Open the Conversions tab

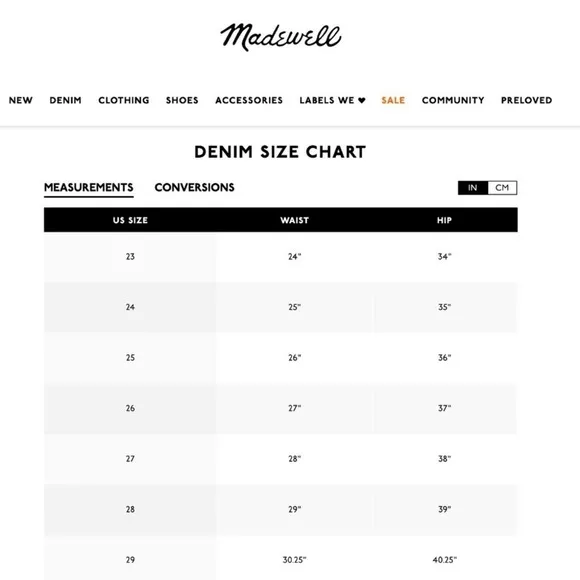click(195, 187)
